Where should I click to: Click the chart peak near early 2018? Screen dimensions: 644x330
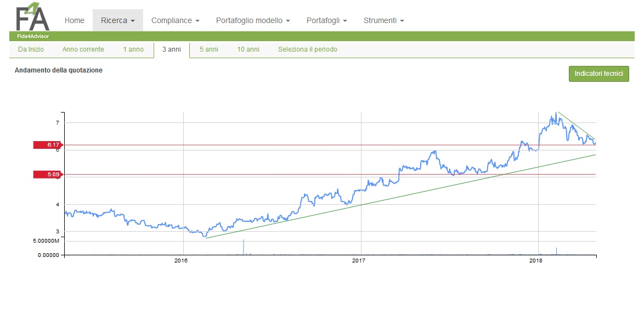[556, 114]
